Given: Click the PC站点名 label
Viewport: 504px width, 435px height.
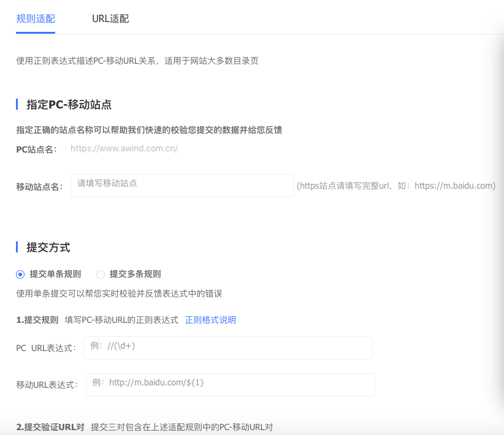Looking at the screenshot, I should [x=36, y=149].
